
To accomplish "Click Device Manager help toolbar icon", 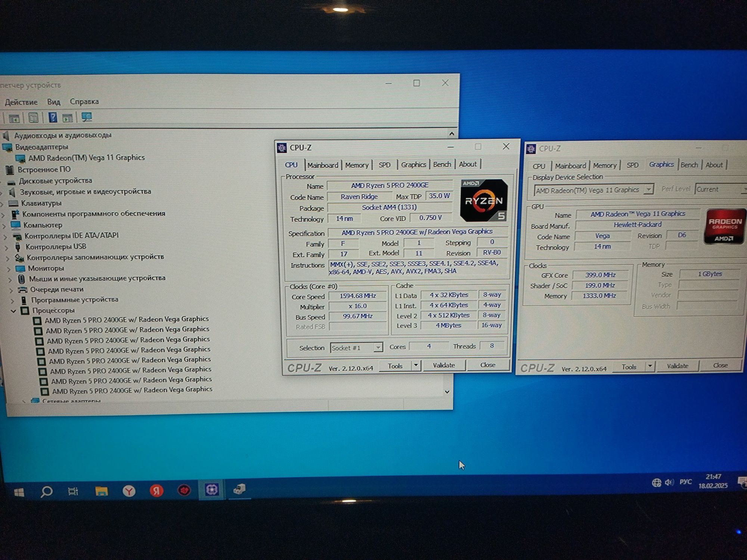I will 53,118.
